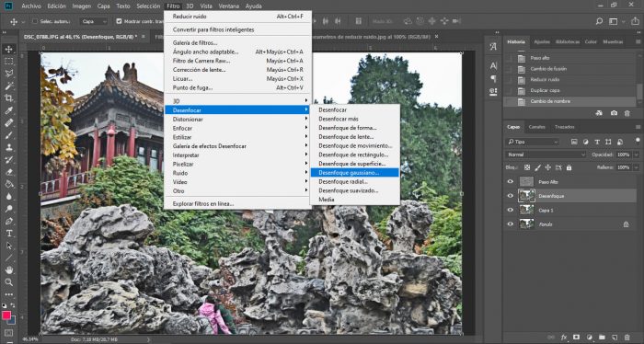Select the Hand tool

click(x=8, y=270)
